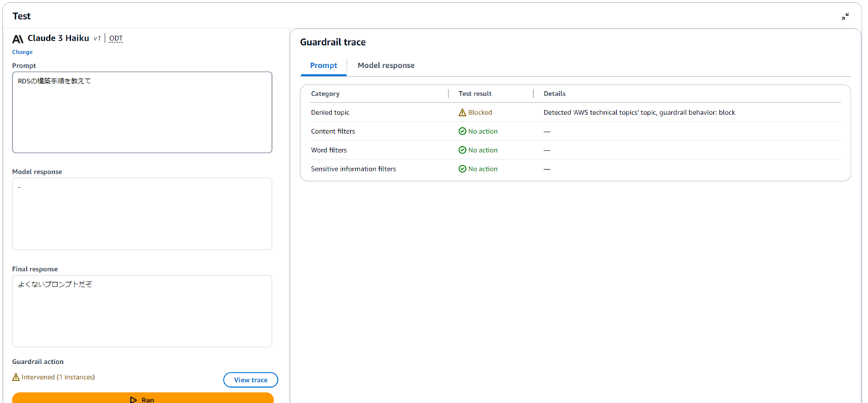
Task: Click the play icon on Run button
Action: click(133, 399)
